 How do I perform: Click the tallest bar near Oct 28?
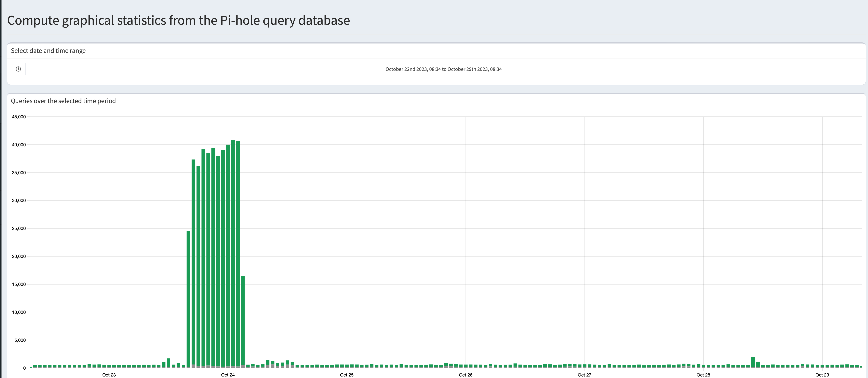(x=753, y=362)
